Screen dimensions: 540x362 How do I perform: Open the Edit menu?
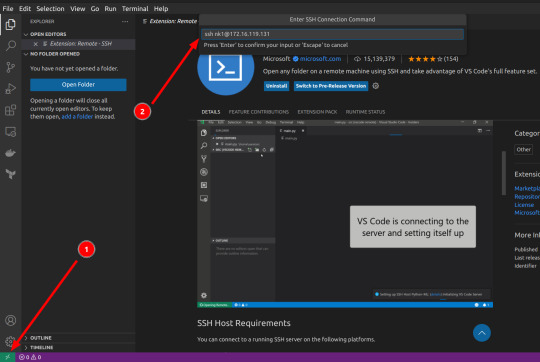point(25,9)
